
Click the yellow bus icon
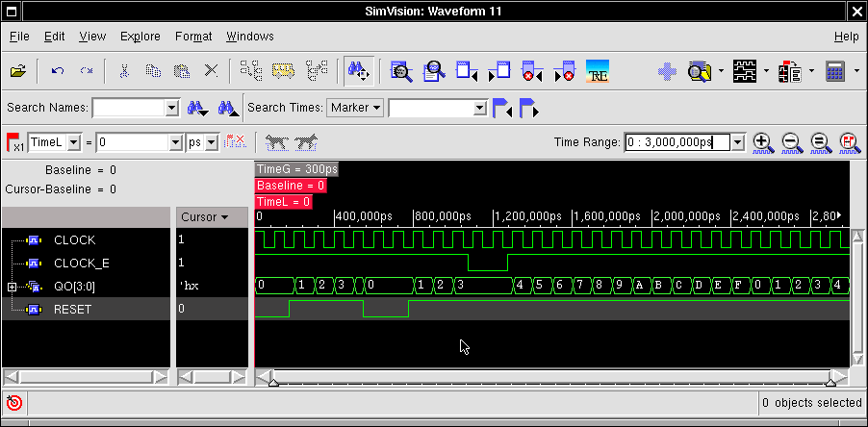pyautogui.click(x=283, y=71)
